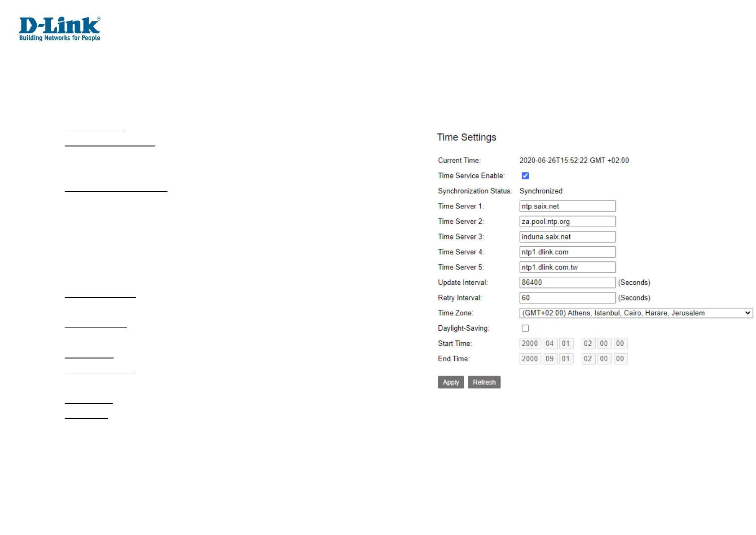The width and height of the screenshot is (756, 535).
Task: Enable the Daylight-Saving checkbox
Action: point(525,328)
